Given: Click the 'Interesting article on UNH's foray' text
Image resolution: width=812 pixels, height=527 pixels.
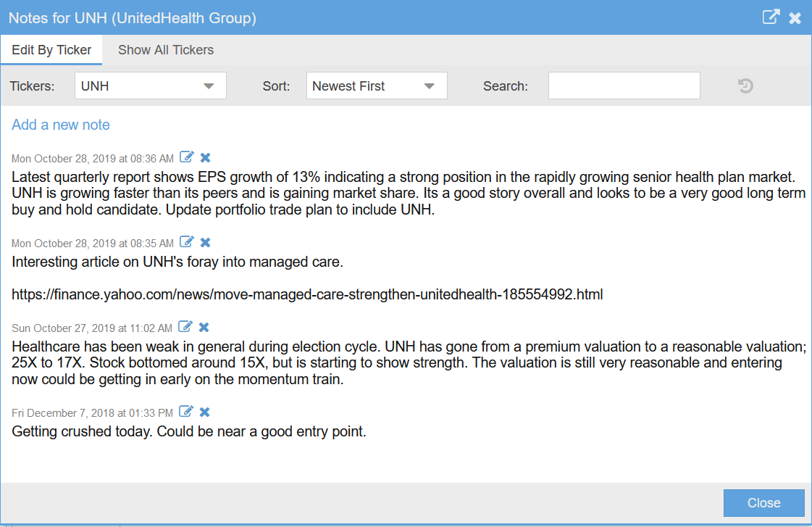Looking at the screenshot, I should pyautogui.click(x=177, y=262).
